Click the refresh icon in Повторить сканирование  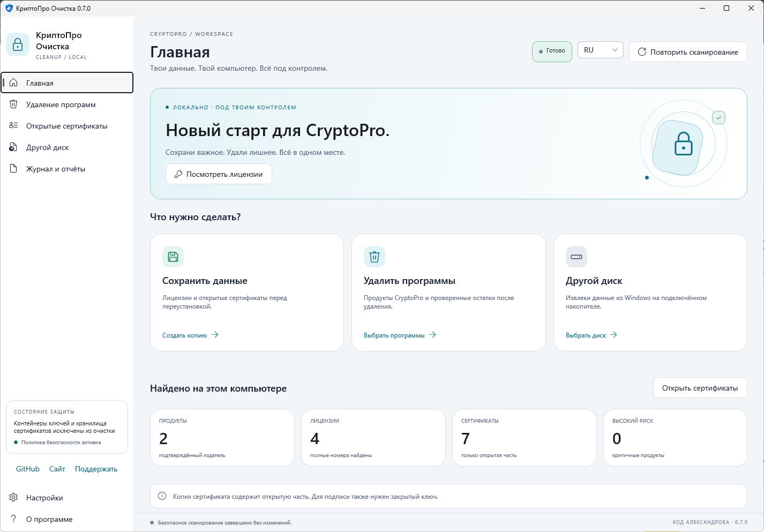[x=642, y=52]
